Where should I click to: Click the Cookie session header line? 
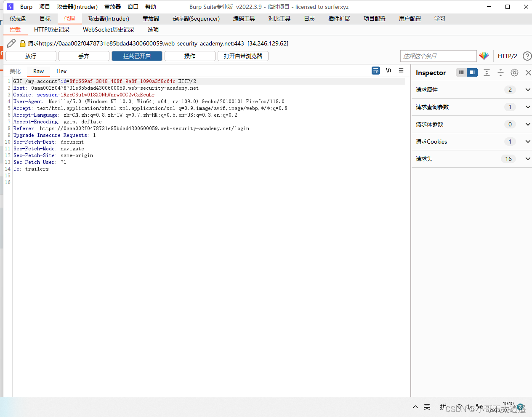pyautogui.click(x=84, y=95)
